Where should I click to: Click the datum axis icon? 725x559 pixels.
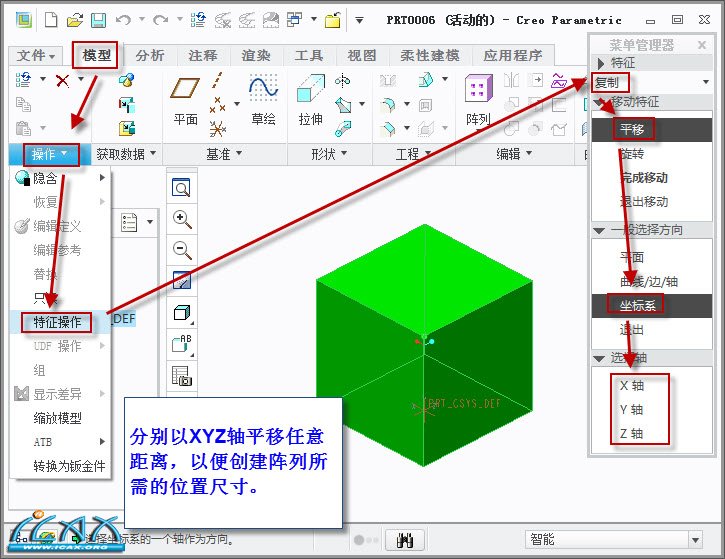pos(217,80)
